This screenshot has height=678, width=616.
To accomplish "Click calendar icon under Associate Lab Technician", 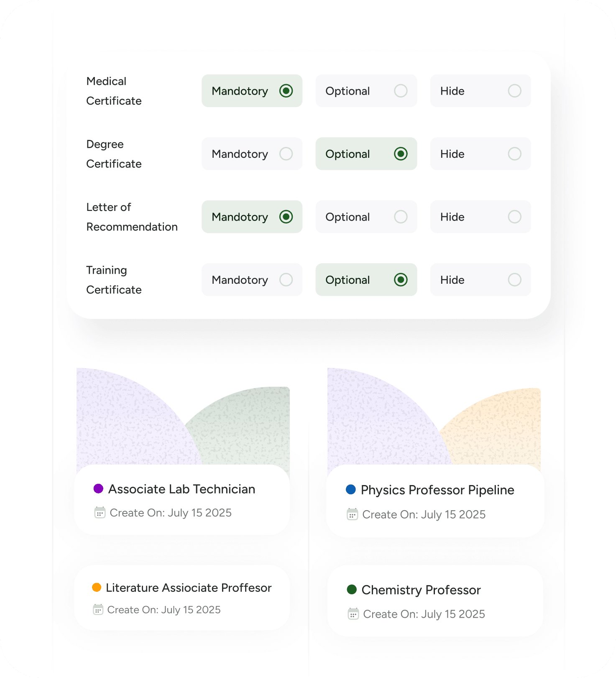I will tap(100, 513).
